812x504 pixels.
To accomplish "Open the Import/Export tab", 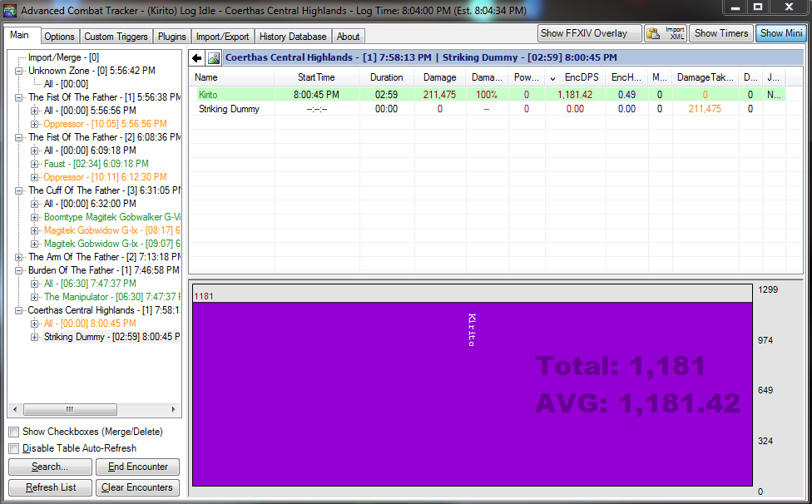I will [222, 37].
